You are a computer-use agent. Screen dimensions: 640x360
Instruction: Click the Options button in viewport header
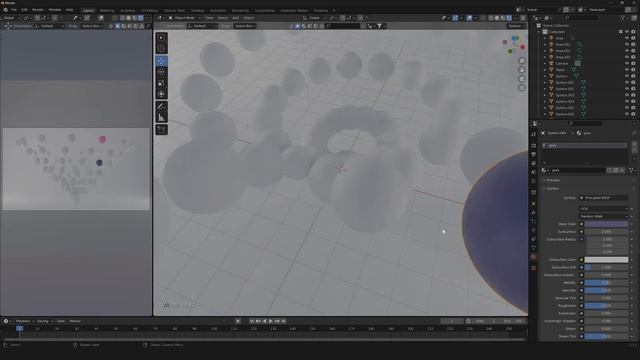pyautogui.click(x=516, y=26)
